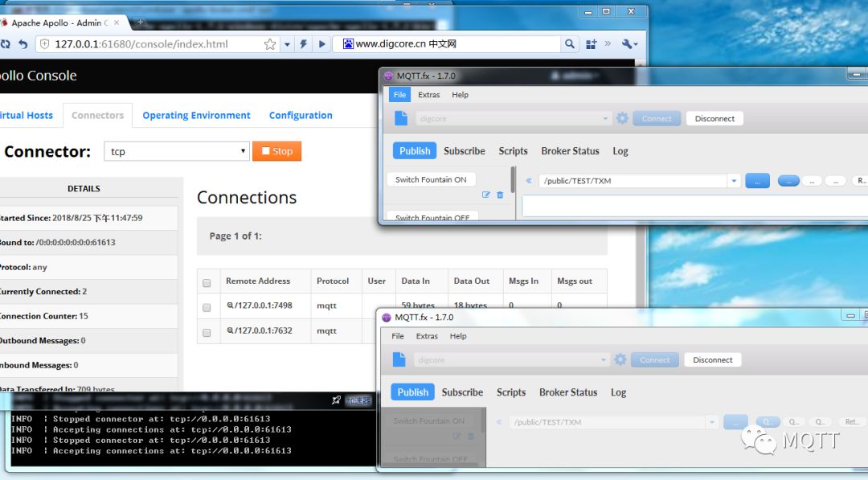Open the File menu in upper MQTT.fx
868x480 pixels.
click(x=399, y=95)
